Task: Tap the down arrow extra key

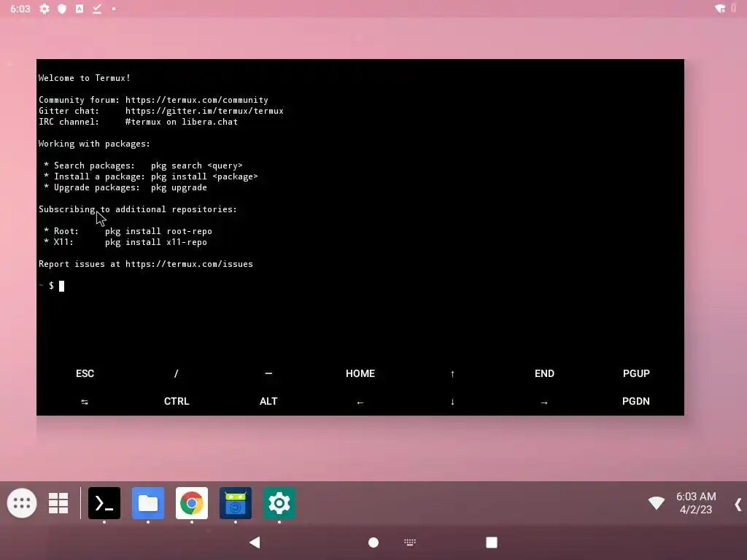Action: [x=452, y=402]
